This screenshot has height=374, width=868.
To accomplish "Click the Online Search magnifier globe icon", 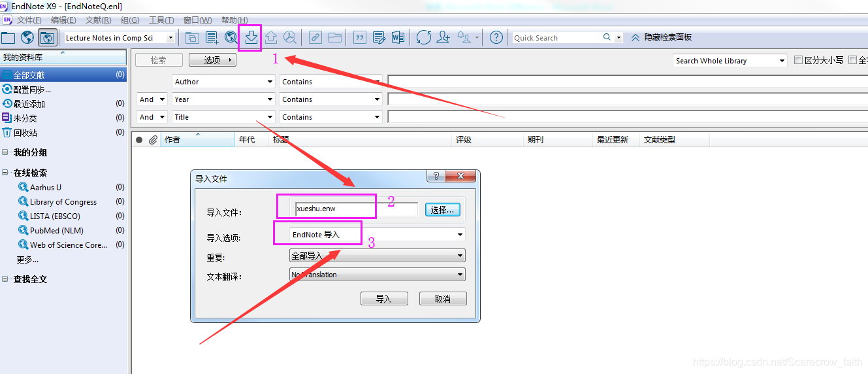I will pos(231,38).
